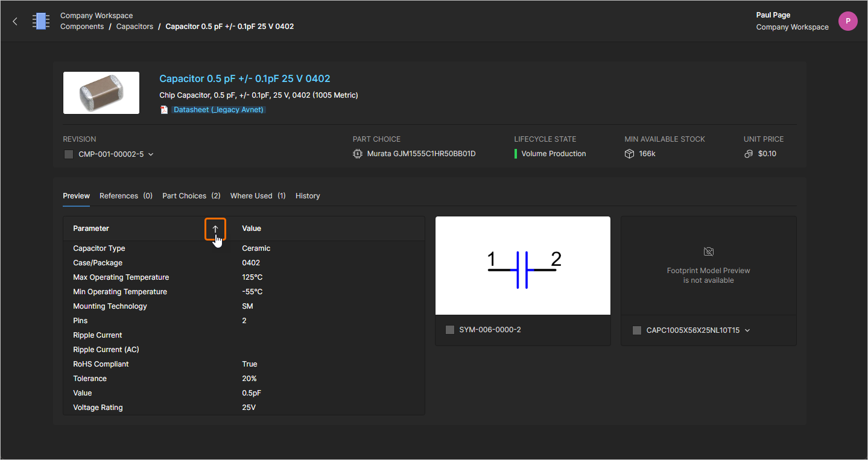This screenshot has width=868, height=460.
Task: Go to Capacitors in breadcrumb
Action: click(135, 27)
